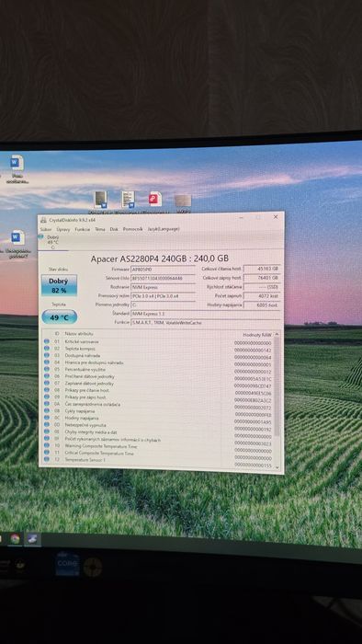The width and height of the screenshot is (362, 644).
Task: Click the Hodnoty RAW column header
Action: 257,335
